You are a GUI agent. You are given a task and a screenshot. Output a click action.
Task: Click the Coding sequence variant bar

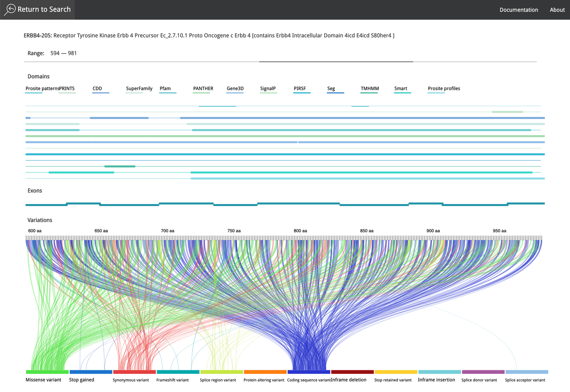[x=309, y=372]
